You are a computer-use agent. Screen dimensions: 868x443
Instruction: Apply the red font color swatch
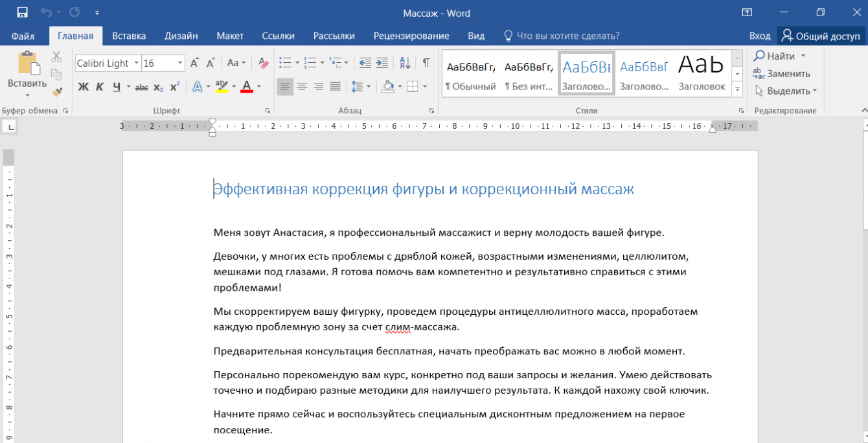point(246,87)
